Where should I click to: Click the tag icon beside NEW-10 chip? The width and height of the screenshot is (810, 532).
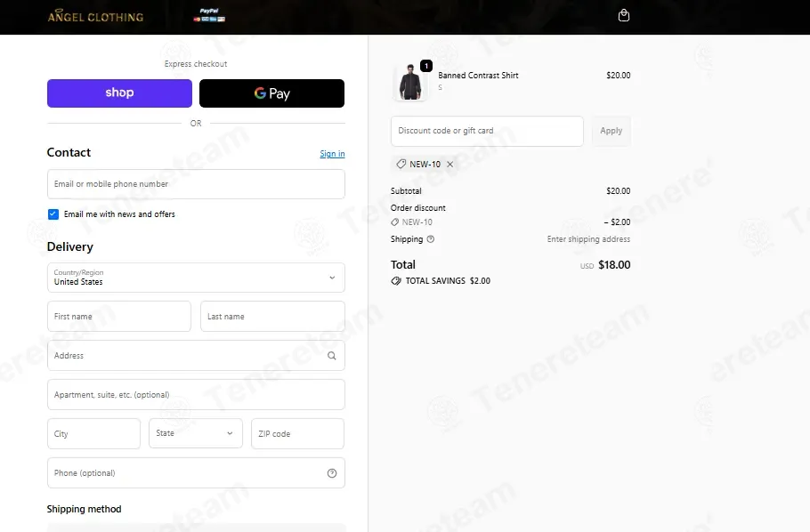tap(401, 164)
